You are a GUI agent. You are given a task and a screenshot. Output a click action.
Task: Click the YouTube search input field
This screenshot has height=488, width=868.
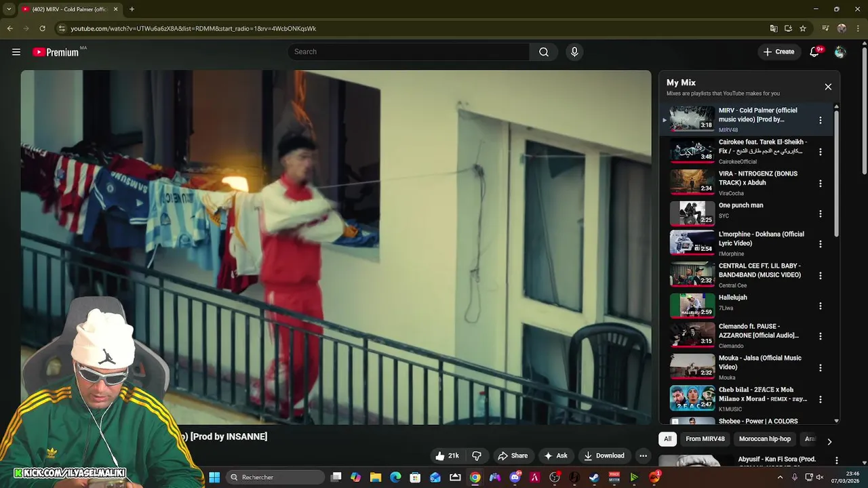click(x=409, y=52)
